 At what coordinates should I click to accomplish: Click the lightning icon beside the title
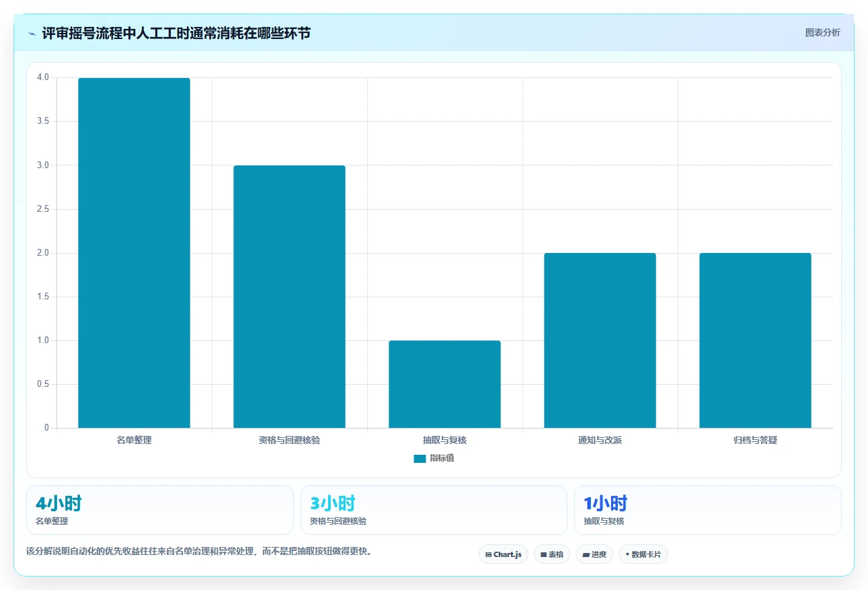32,34
